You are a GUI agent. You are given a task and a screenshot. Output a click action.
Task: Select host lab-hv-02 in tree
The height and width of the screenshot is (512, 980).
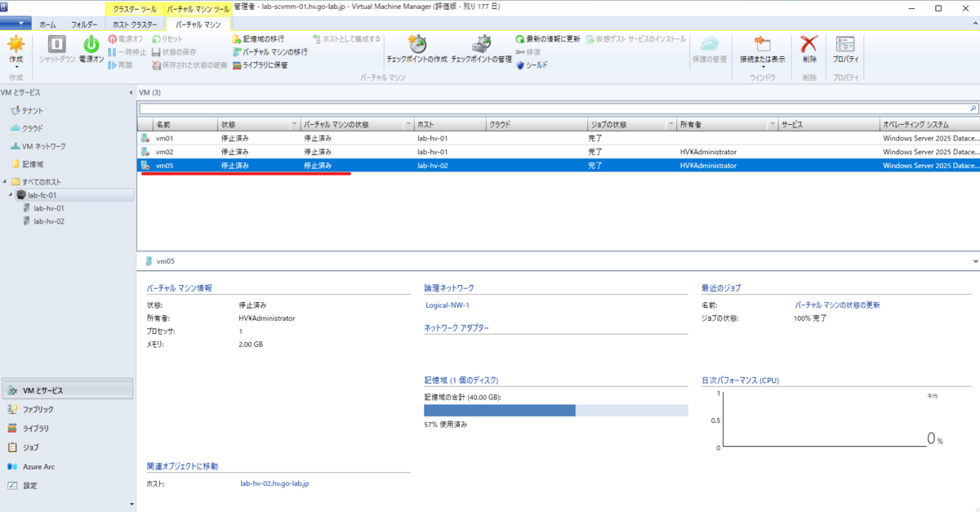[x=49, y=221]
